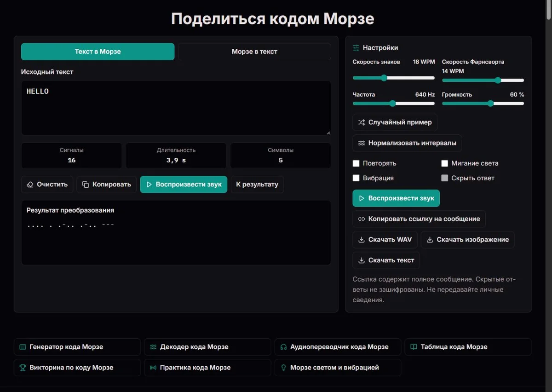Click the settings sliders icon beside Настройки
This screenshot has height=392, width=552.
(356, 48)
